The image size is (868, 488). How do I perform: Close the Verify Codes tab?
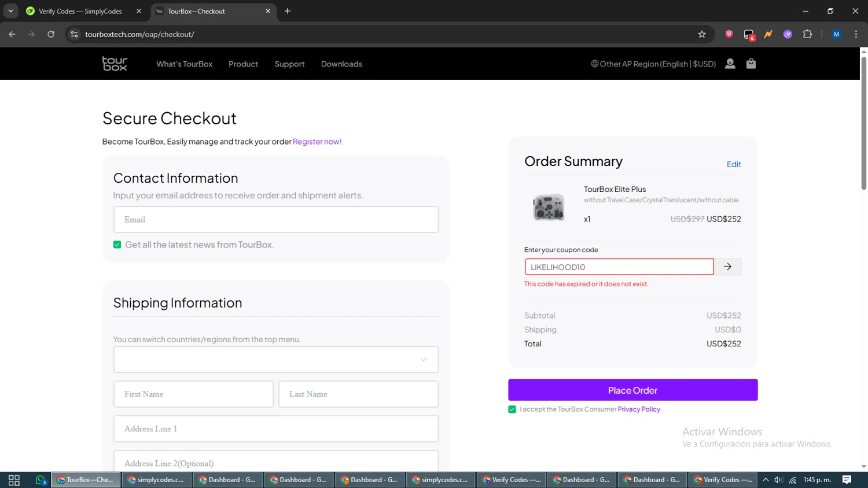(x=139, y=11)
